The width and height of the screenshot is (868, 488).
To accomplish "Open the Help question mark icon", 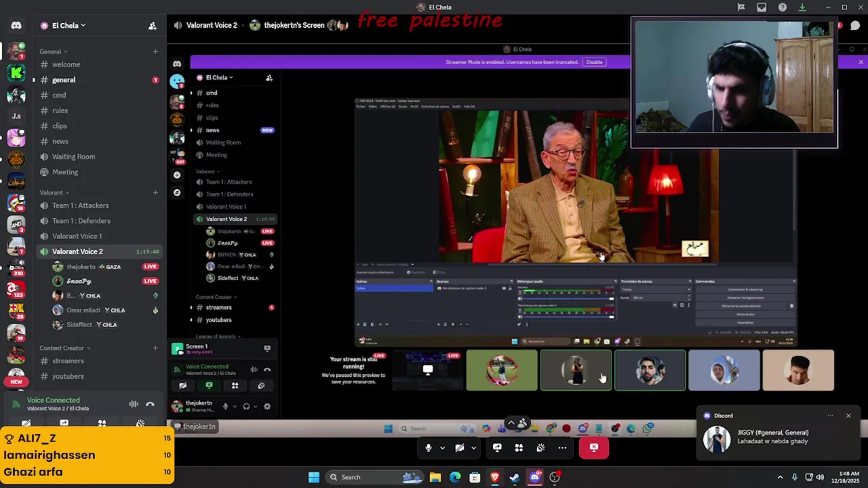I will pyautogui.click(x=783, y=7).
